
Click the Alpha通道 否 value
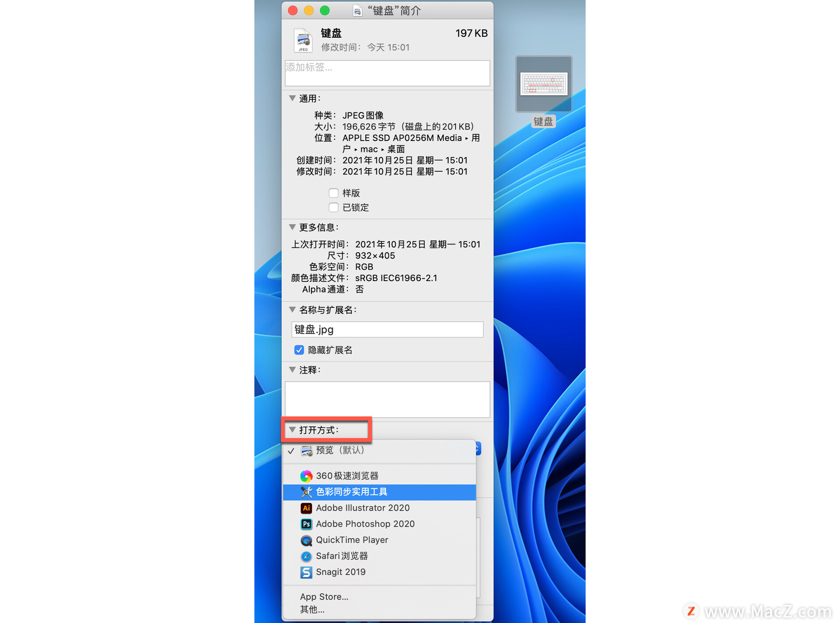click(359, 289)
